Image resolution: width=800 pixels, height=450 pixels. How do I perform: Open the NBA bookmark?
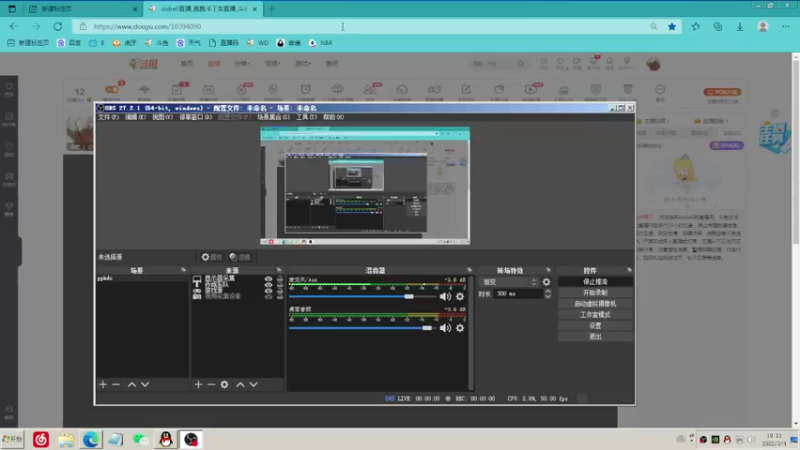321,43
